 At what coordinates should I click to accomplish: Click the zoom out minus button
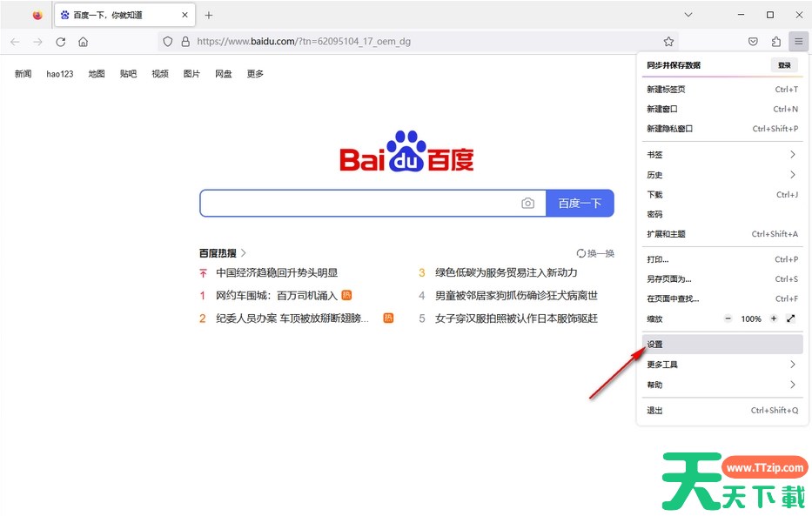coord(728,319)
